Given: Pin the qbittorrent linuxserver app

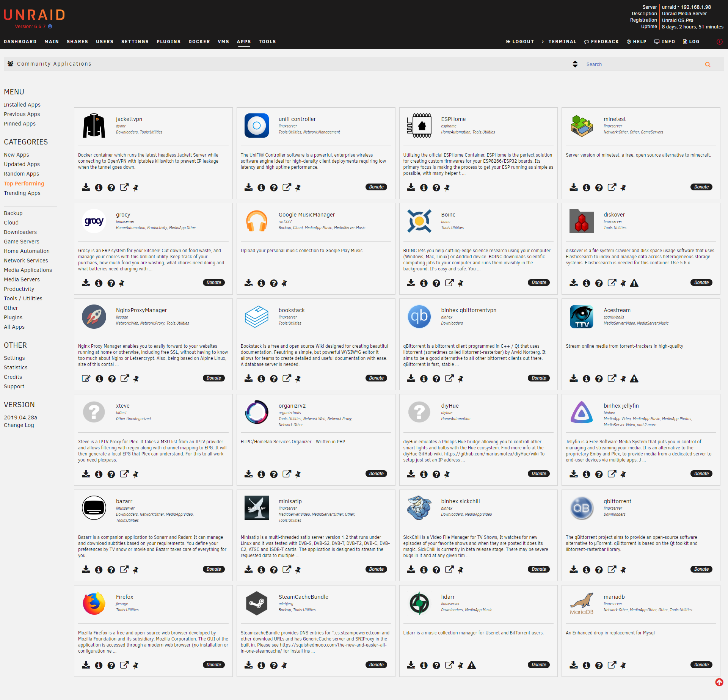Looking at the screenshot, I should point(623,570).
